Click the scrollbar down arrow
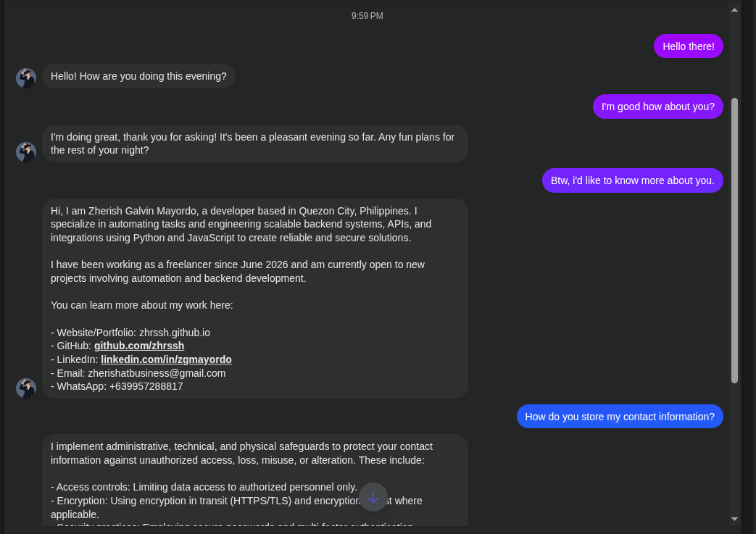 pos(734,519)
